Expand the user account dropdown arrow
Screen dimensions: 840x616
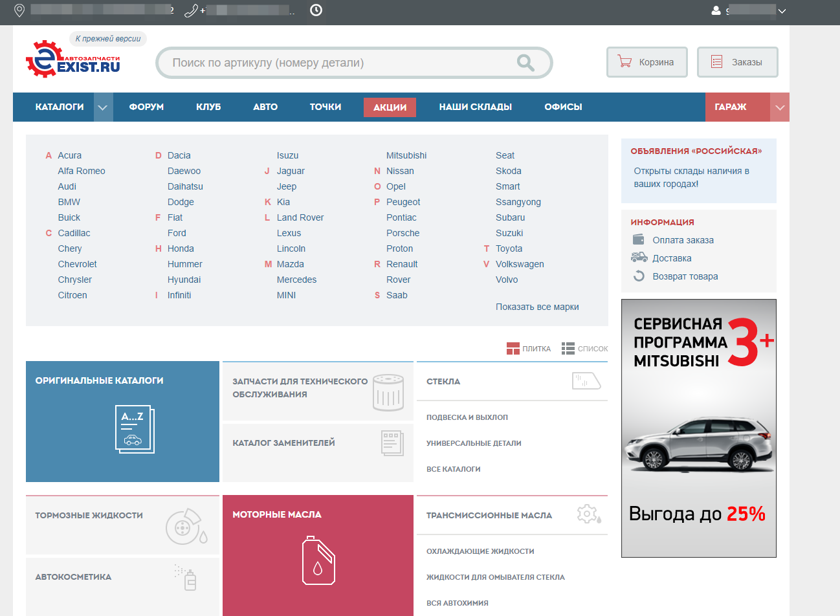pos(782,11)
